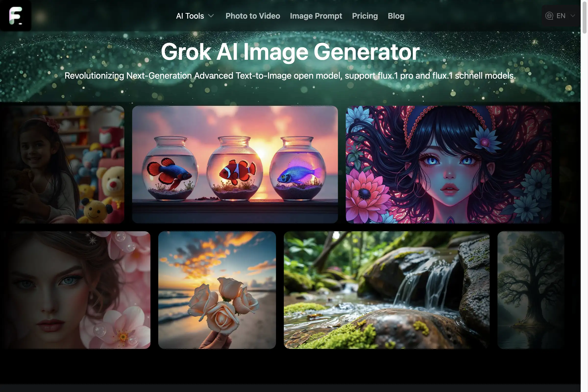The image size is (588, 392).
Task: Select the woman with flowers thumbnail
Action: tap(76, 290)
